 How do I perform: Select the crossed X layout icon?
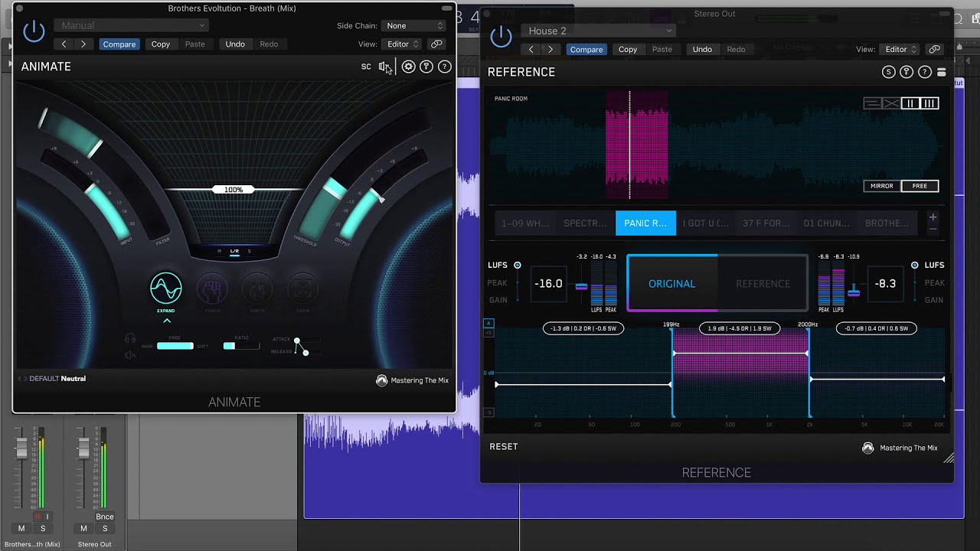(x=891, y=103)
